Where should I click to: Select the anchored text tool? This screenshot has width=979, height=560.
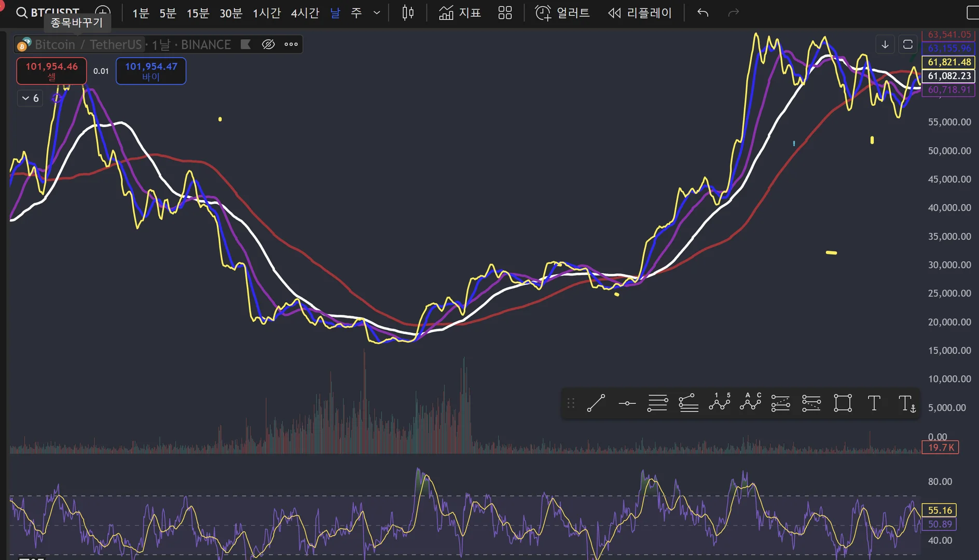click(x=907, y=403)
